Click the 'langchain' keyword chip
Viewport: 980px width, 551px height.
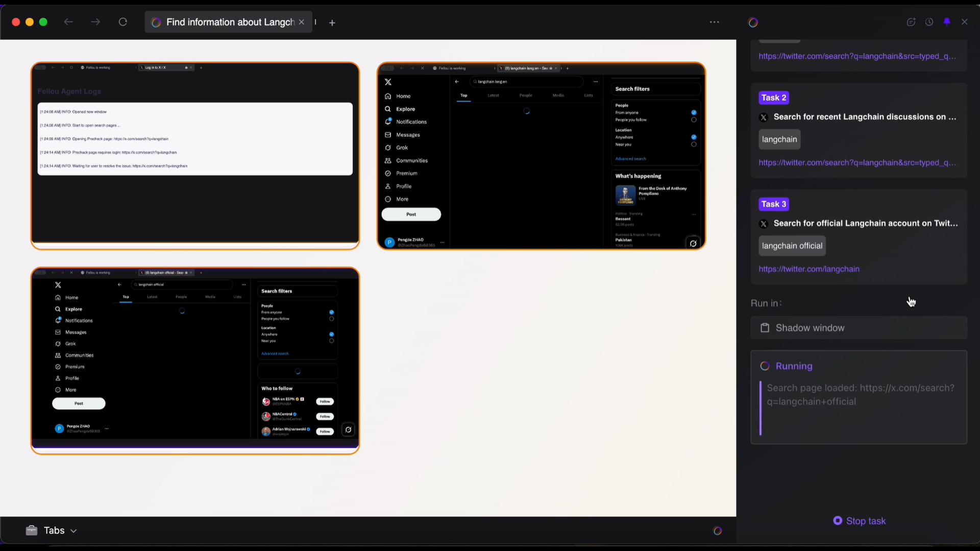tap(779, 139)
